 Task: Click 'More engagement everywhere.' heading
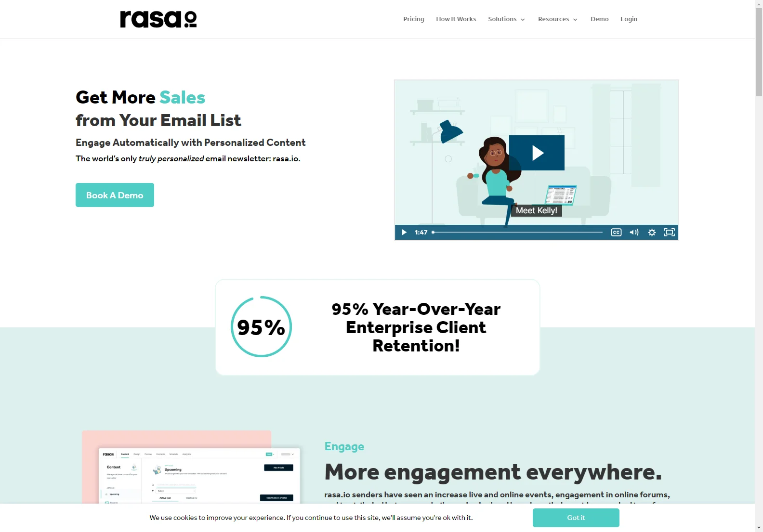coord(493,472)
